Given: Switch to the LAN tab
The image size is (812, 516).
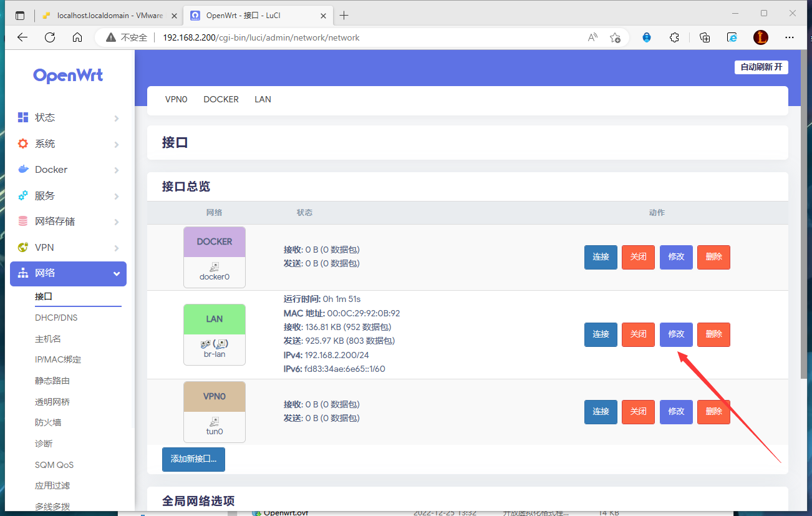Looking at the screenshot, I should pos(263,99).
